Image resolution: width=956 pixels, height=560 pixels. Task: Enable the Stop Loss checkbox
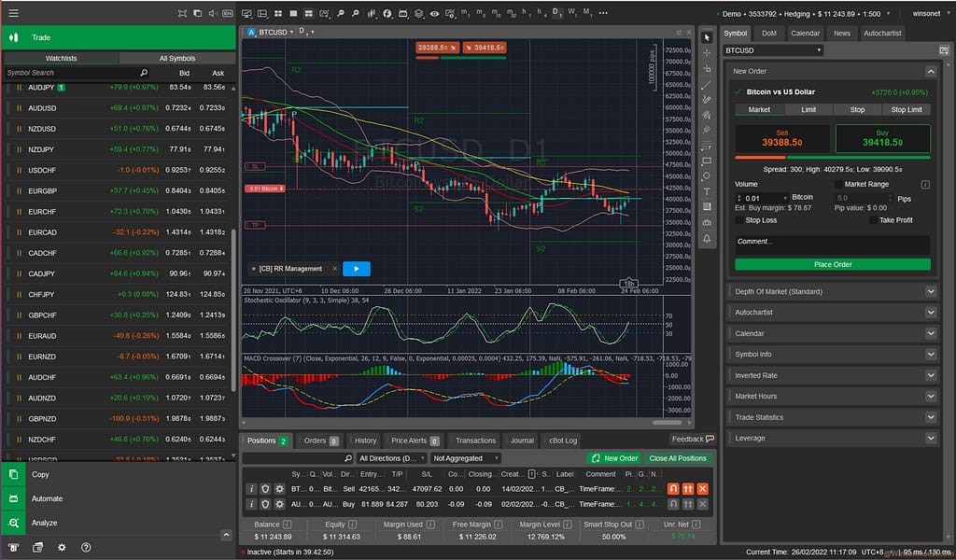[x=739, y=221]
